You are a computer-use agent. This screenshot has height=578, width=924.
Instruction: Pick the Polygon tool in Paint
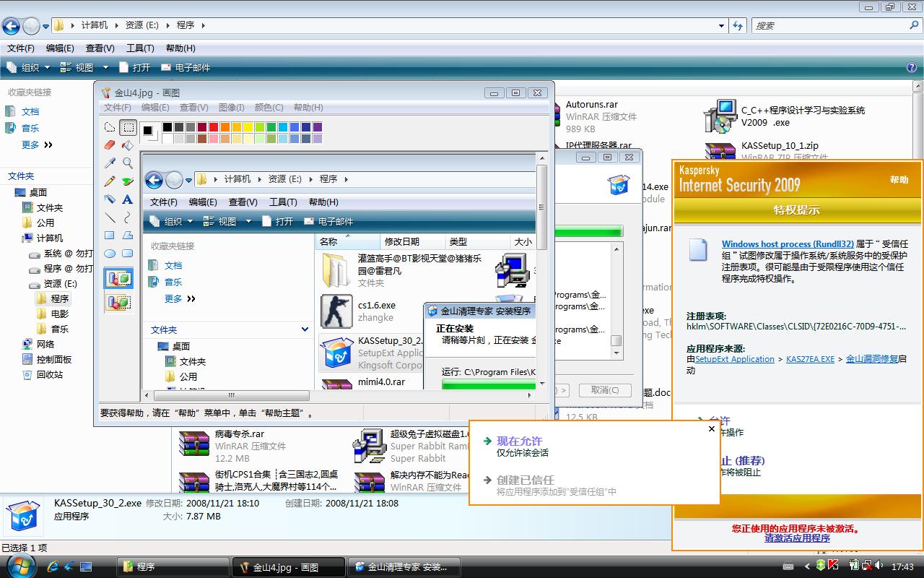click(x=128, y=236)
